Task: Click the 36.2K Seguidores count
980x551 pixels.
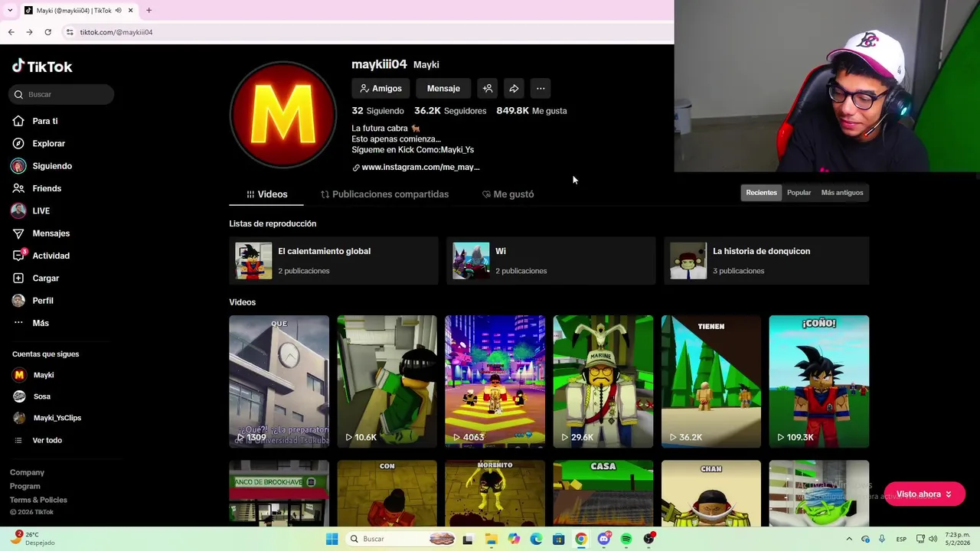Action: (x=450, y=111)
